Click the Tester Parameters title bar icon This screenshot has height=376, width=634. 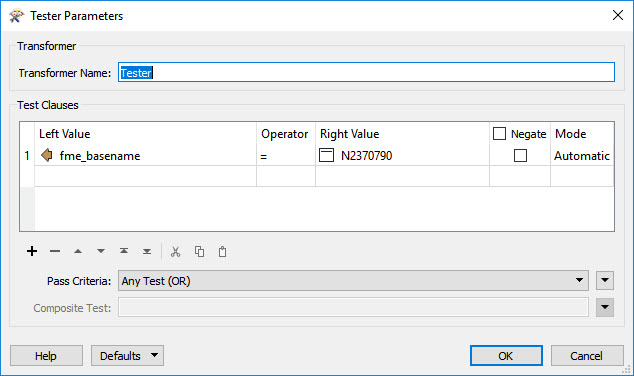click(x=16, y=16)
